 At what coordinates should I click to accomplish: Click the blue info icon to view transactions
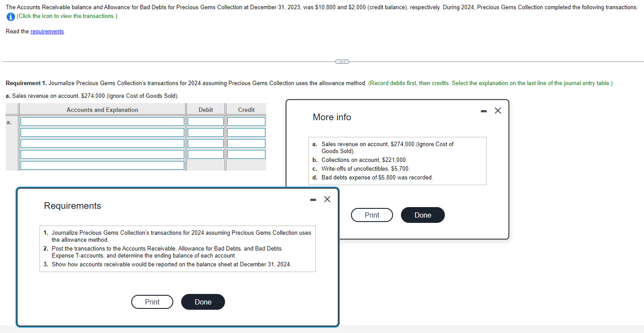[x=10, y=16]
